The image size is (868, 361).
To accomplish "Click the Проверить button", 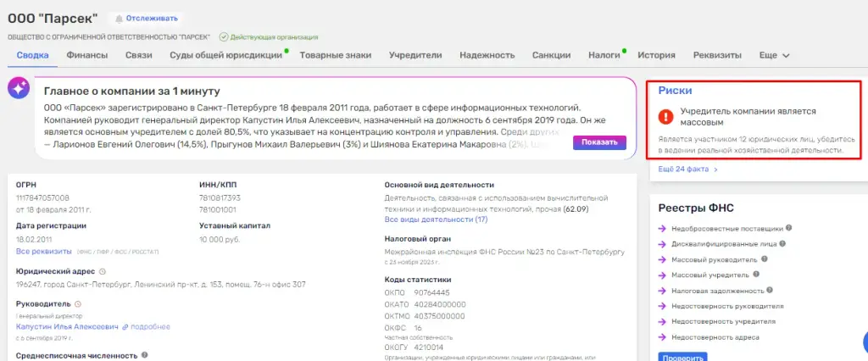I will point(682,357).
